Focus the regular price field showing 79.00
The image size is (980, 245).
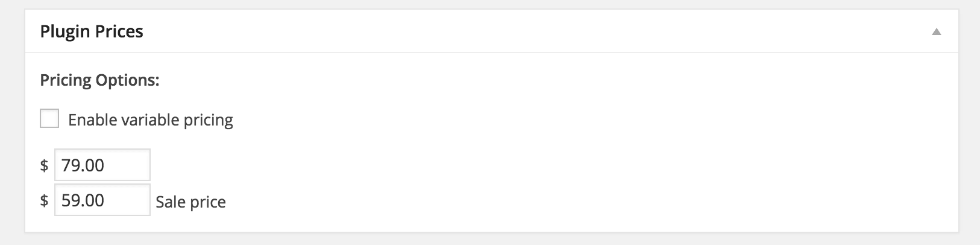[x=102, y=165]
